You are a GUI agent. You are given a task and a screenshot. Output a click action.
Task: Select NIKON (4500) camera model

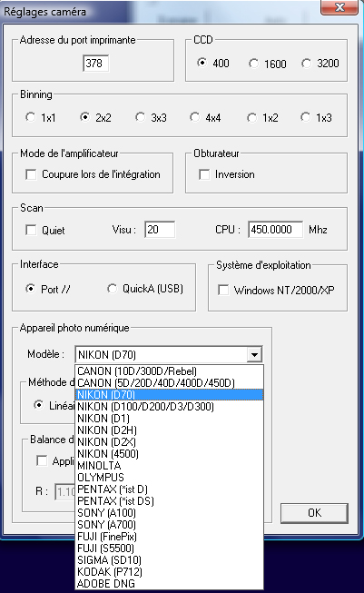coord(170,453)
